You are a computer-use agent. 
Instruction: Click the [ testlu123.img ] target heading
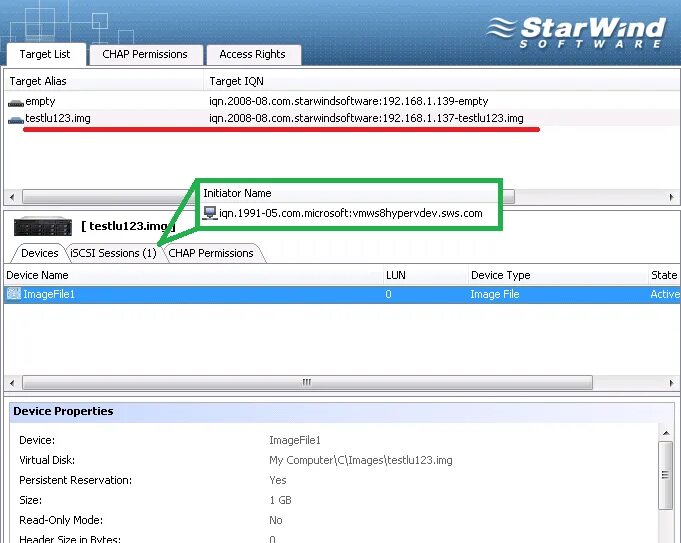pos(129,226)
